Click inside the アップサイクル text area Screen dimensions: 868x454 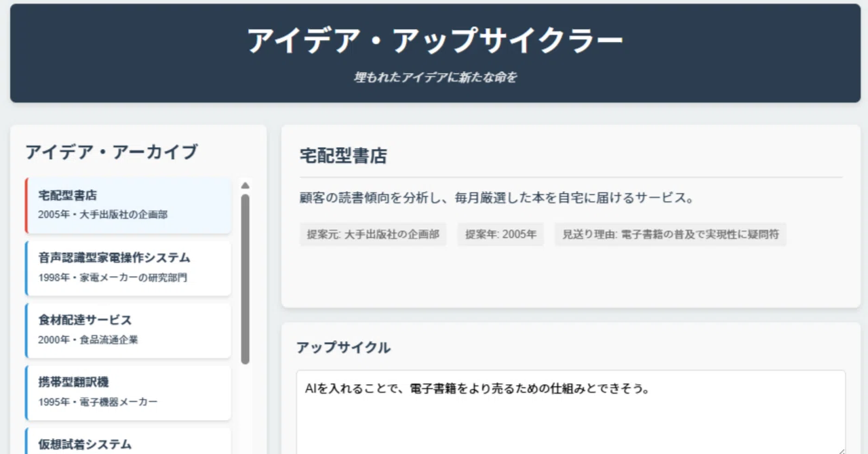pyautogui.click(x=571, y=412)
